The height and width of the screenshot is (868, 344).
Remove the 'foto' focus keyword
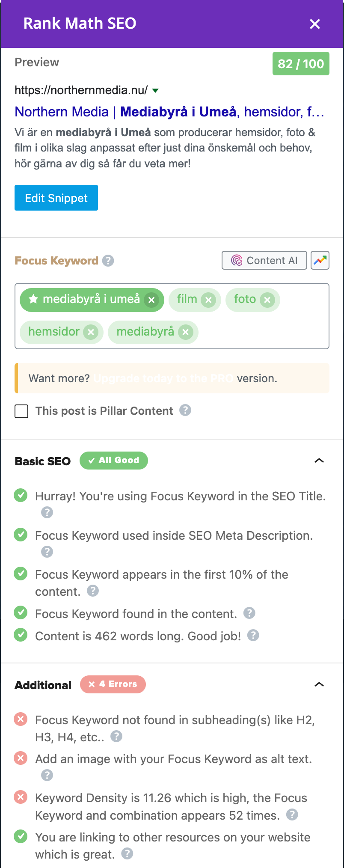pyautogui.click(x=267, y=300)
